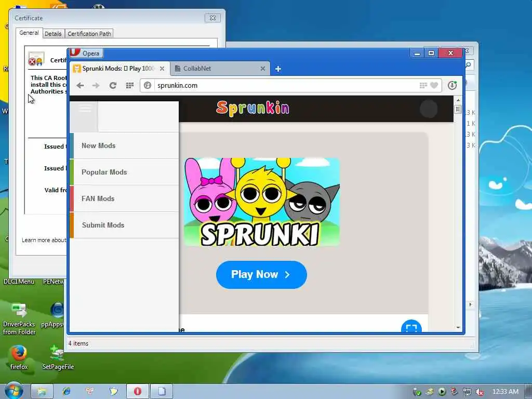Close the Certificate dialog

point(212,18)
